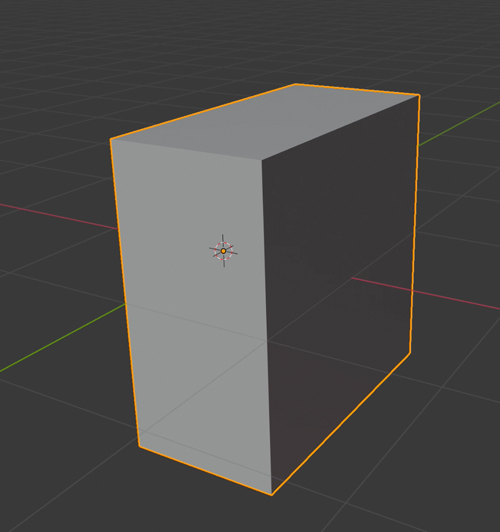Click the red X axis line right of cube
The height and width of the screenshot is (532, 500).
click(x=456, y=300)
